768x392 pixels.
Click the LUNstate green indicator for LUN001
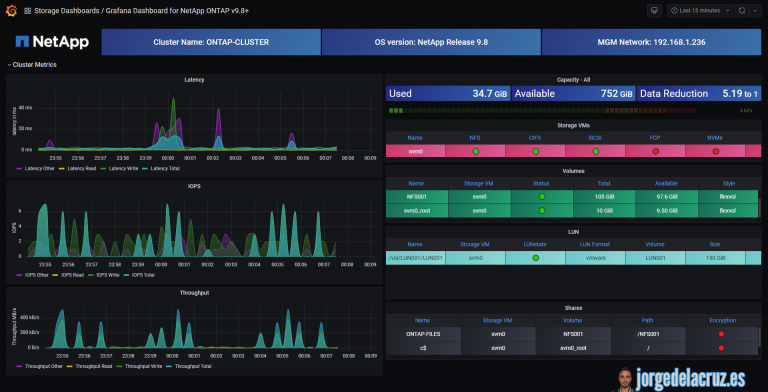coord(535,258)
